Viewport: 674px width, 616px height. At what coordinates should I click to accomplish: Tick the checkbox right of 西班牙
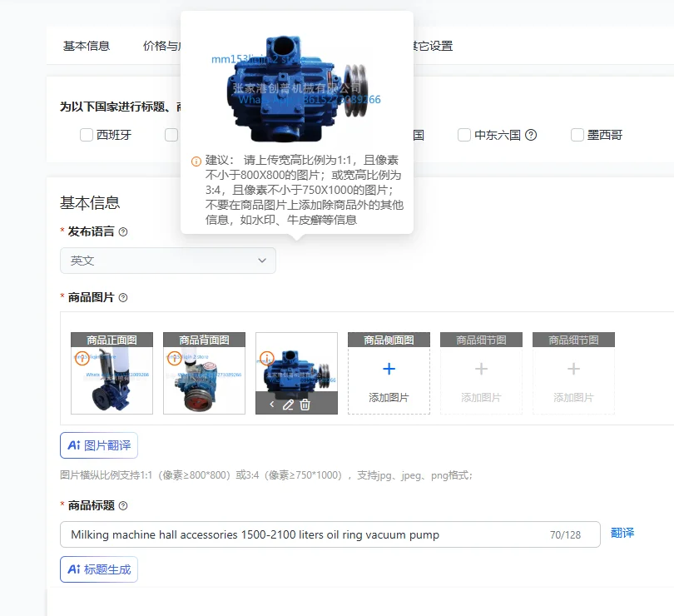coord(171,135)
